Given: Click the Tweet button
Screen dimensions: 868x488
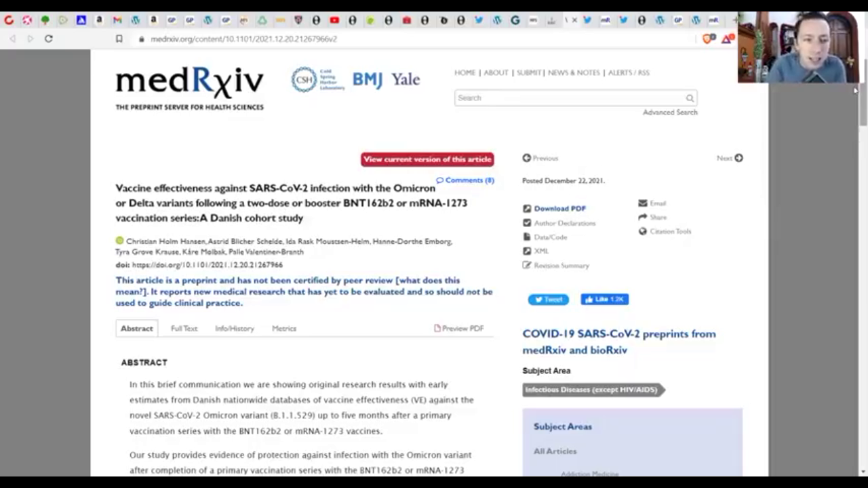Looking at the screenshot, I should point(548,300).
